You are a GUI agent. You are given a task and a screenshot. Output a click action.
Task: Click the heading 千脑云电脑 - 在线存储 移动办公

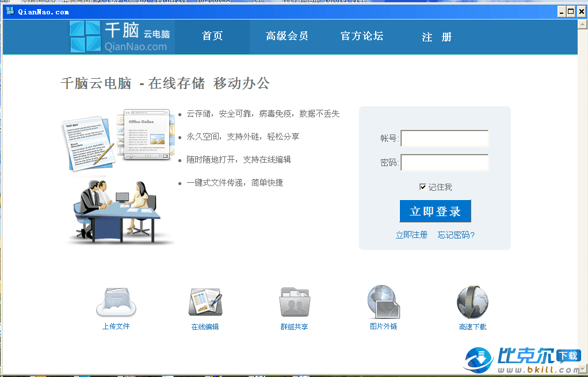coord(165,83)
